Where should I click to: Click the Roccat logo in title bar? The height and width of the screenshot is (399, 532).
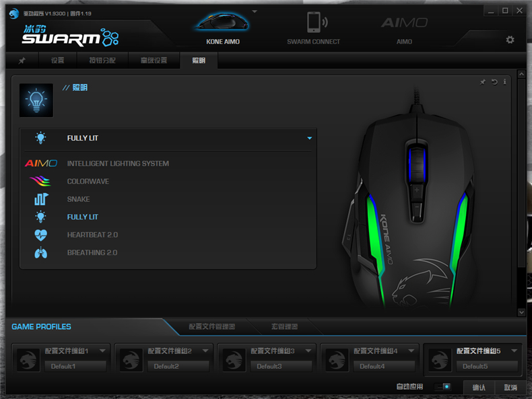[14, 13]
